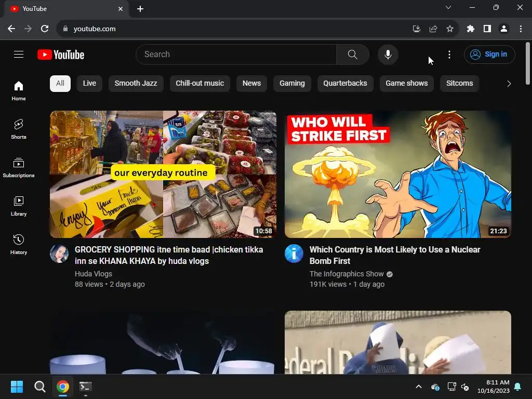
Task: Click the Sign in button
Action: tap(489, 54)
